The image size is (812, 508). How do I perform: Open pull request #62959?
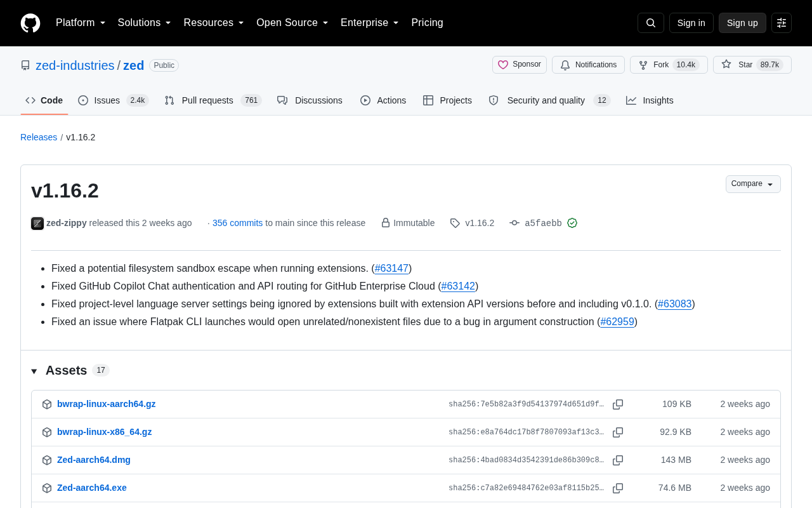[x=617, y=322]
